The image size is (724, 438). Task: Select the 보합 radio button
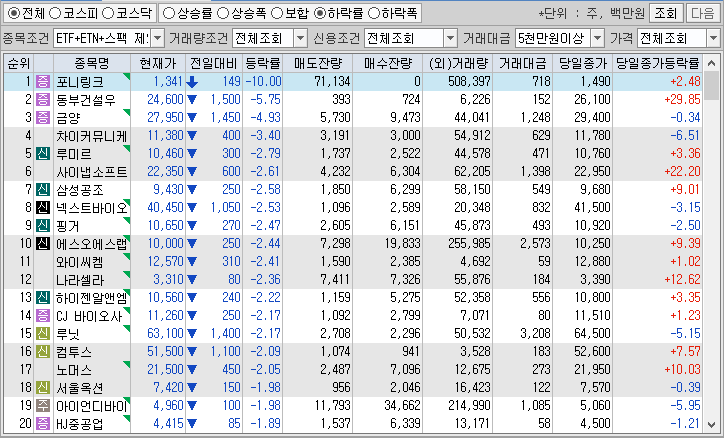pyautogui.click(x=277, y=13)
